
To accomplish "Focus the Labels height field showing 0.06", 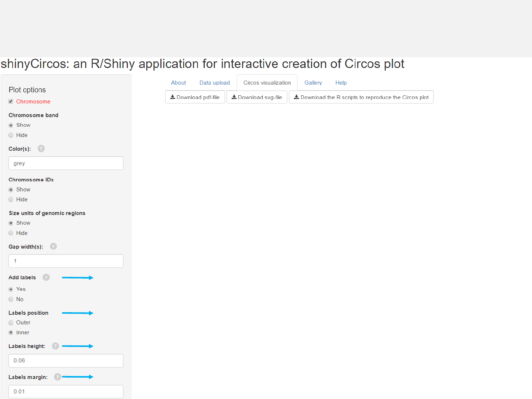I will [66, 361].
